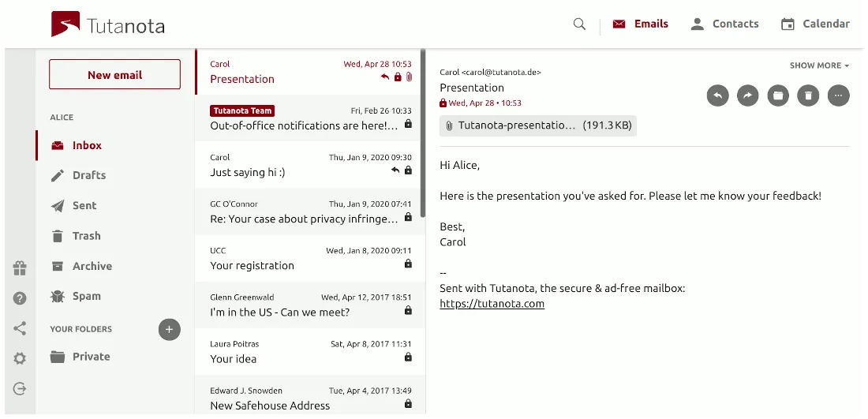The image size is (868, 419).
Task: Click the paperclip inside the attachment chip
Action: [450, 125]
